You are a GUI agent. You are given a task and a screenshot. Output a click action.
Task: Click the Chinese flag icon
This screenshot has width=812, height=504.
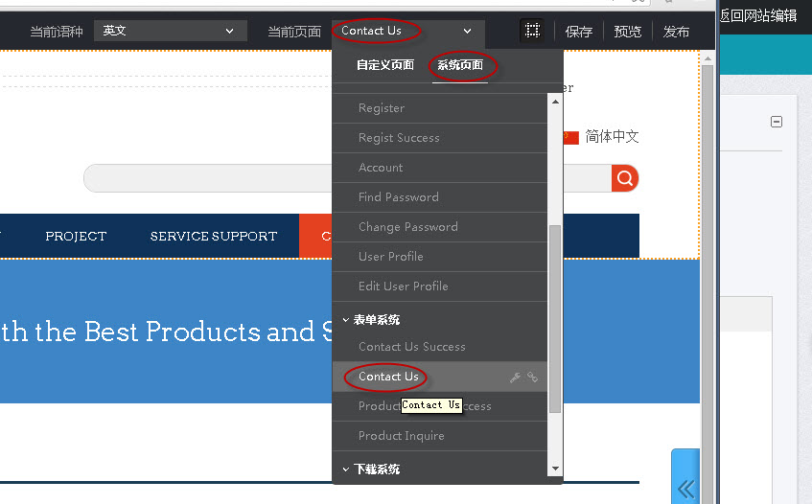(x=570, y=137)
